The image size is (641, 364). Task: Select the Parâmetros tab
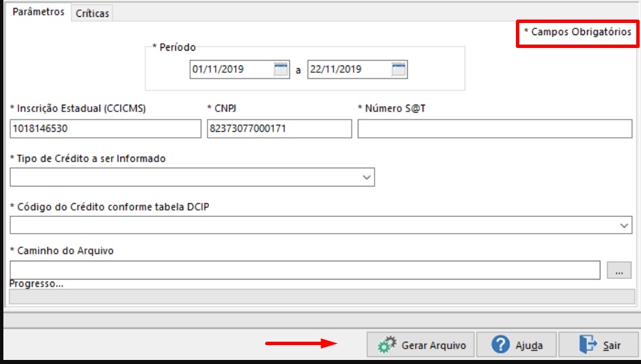click(x=39, y=12)
